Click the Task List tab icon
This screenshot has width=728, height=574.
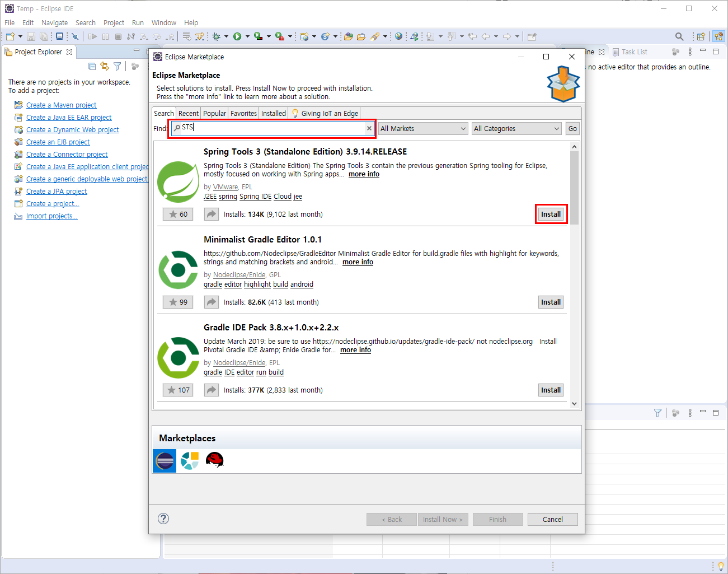click(616, 52)
